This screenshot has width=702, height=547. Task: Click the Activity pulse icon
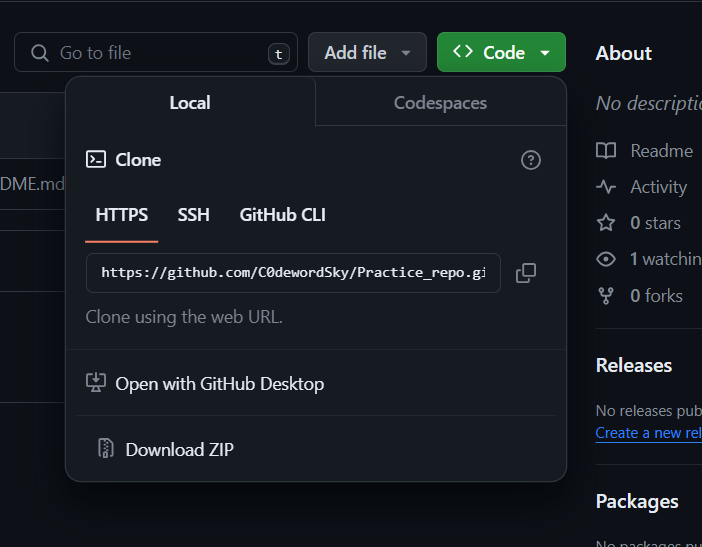coord(606,187)
